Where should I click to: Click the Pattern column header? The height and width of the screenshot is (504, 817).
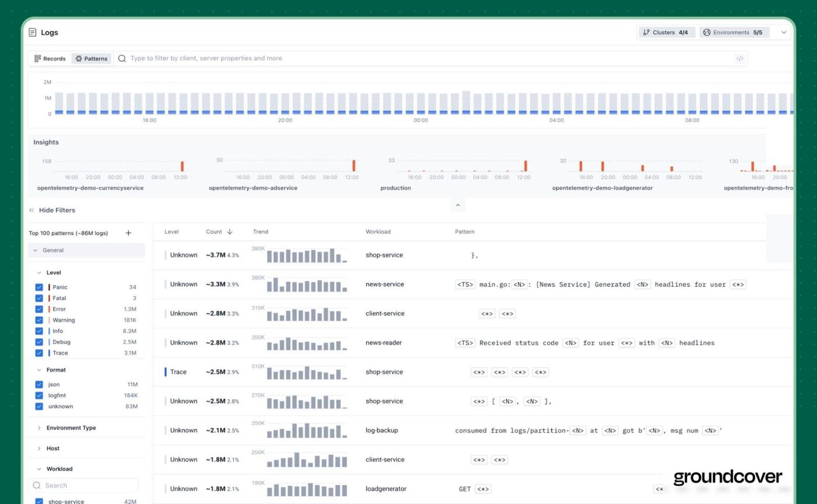tap(465, 232)
